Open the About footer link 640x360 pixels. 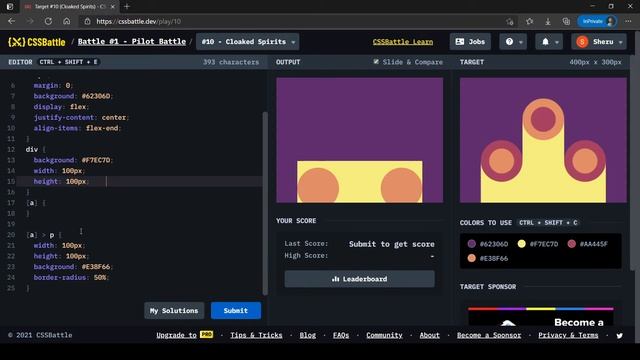[430, 335]
